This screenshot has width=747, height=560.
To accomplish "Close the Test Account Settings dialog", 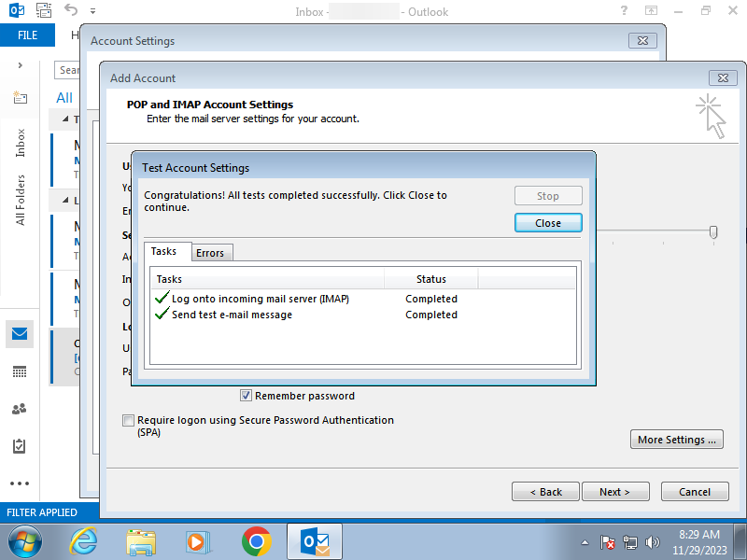I will (x=548, y=223).
